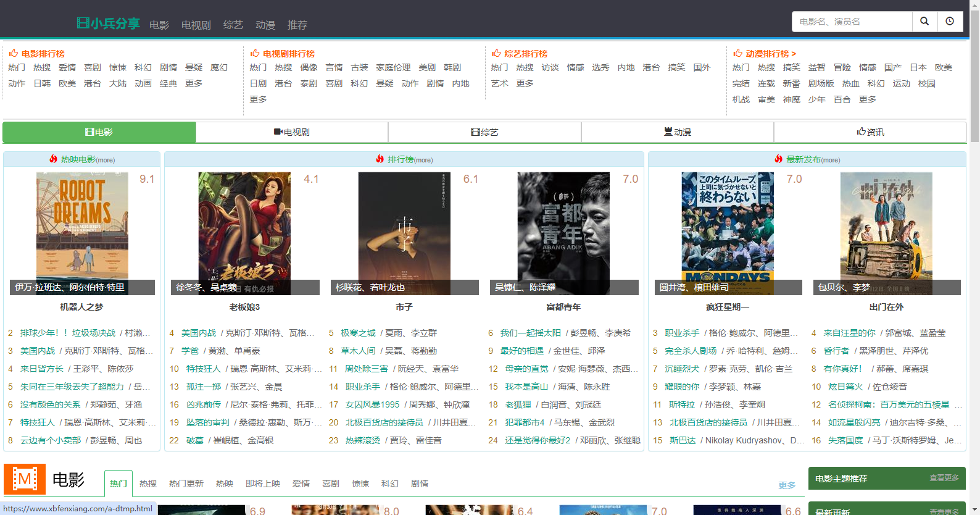Click 韩剧 in the 电视剧排行榜 categories
980x515 pixels.
452,67
